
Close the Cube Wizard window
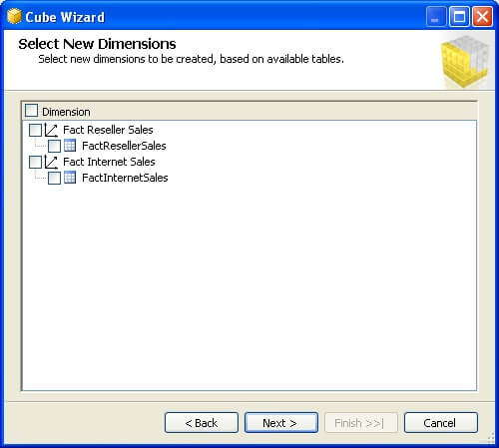pyautogui.click(x=482, y=16)
